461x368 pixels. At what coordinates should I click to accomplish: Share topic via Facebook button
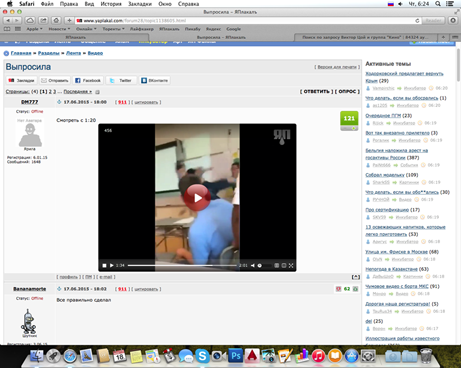point(88,80)
